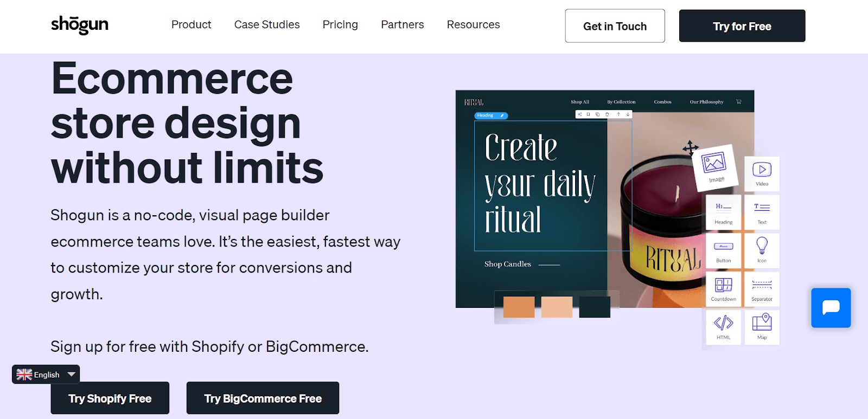This screenshot has height=419, width=868.
Task: Pick the light peach color swatch
Action: click(557, 307)
